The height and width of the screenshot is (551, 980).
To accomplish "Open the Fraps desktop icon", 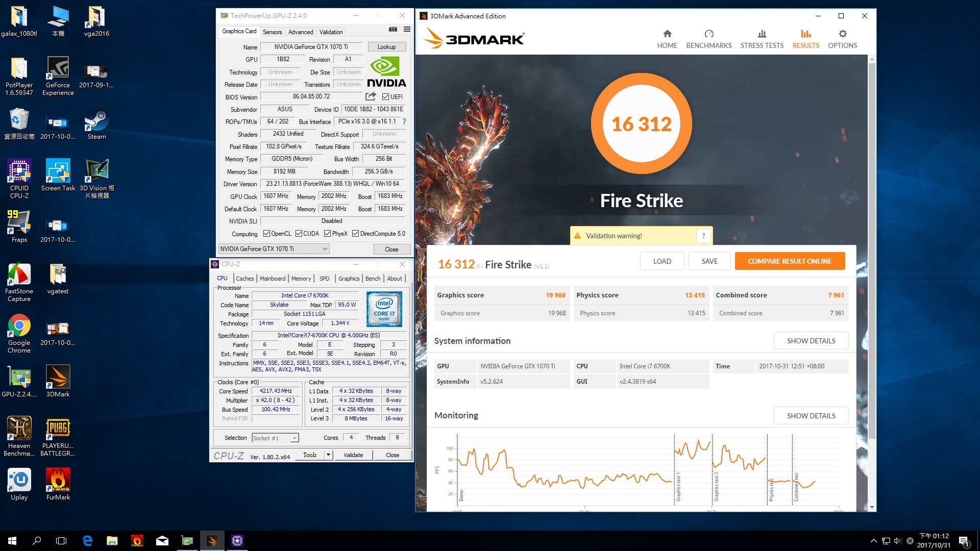I will (x=19, y=226).
